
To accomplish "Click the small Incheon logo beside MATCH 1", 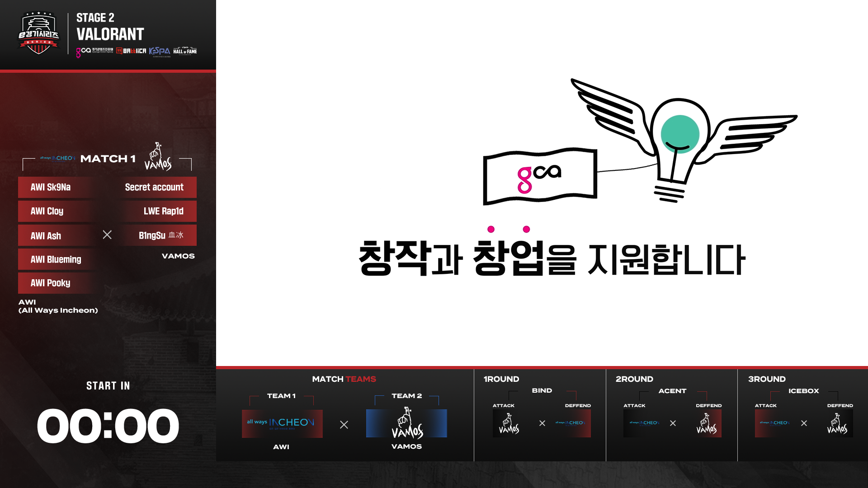I will pyautogui.click(x=57, y=158).
